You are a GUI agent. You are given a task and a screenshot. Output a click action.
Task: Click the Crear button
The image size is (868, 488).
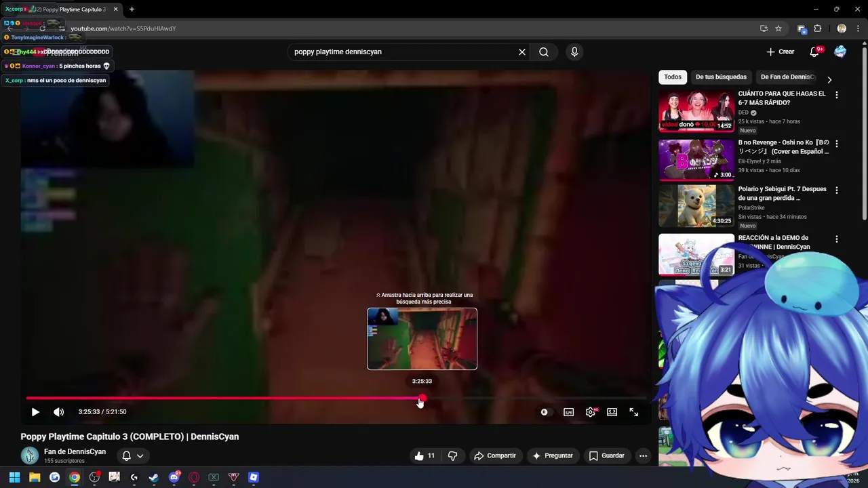(x=781, y=52)
